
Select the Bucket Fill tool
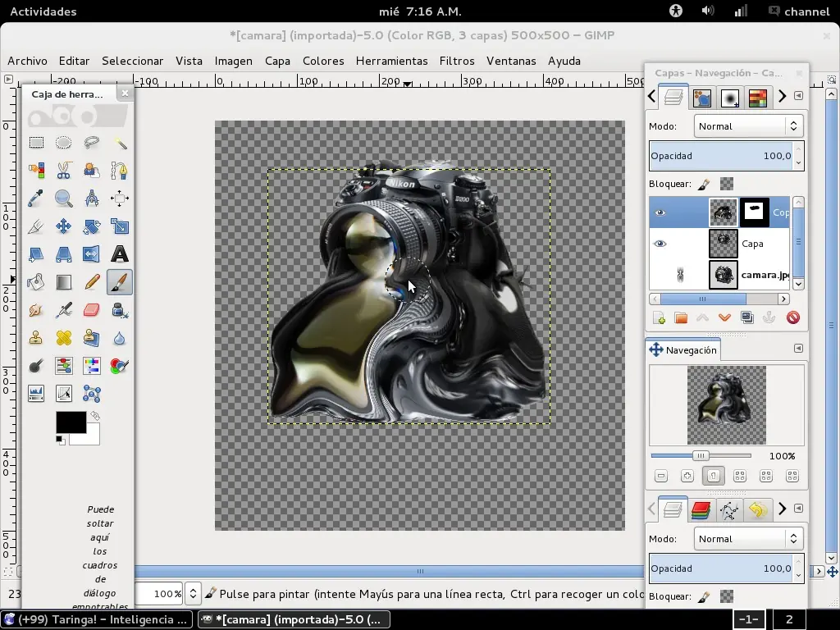pos(36,282)
